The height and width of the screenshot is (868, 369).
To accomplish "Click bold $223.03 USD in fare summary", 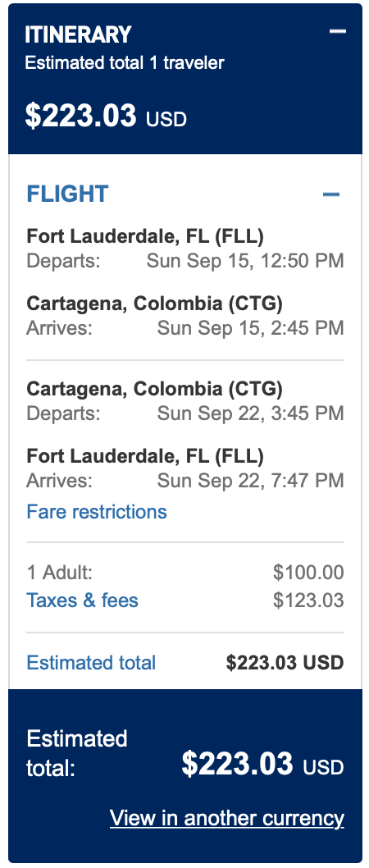I will pyautogui.click(x=285, y=662).
